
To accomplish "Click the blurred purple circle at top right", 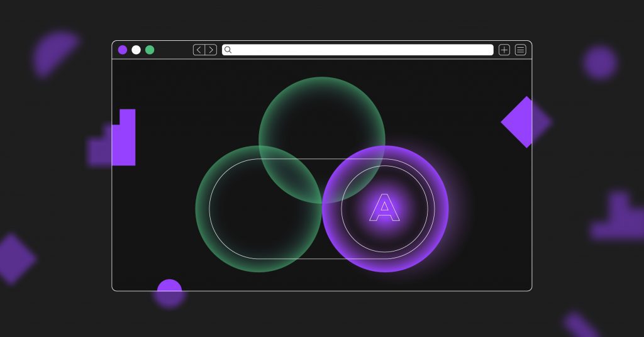I will click(x=599, y=62).
